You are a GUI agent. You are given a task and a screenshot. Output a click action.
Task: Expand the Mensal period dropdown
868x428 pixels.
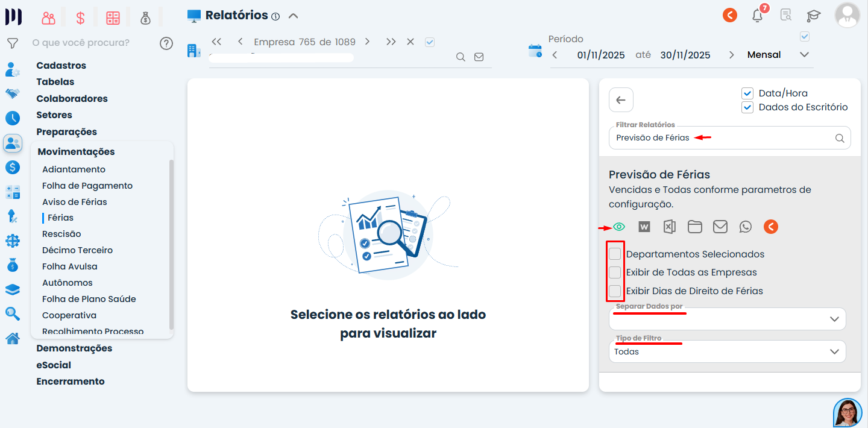(804, 55)
